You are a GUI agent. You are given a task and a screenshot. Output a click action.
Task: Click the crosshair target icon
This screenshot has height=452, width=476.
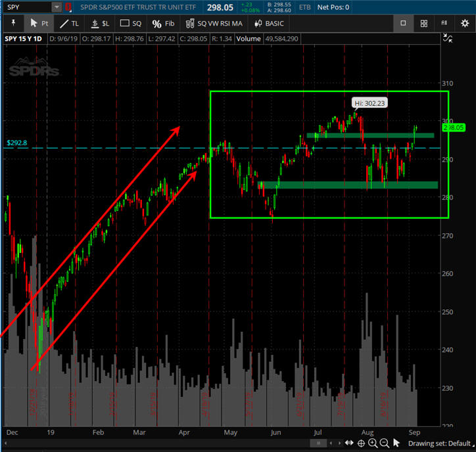click(x=361, y=443)
